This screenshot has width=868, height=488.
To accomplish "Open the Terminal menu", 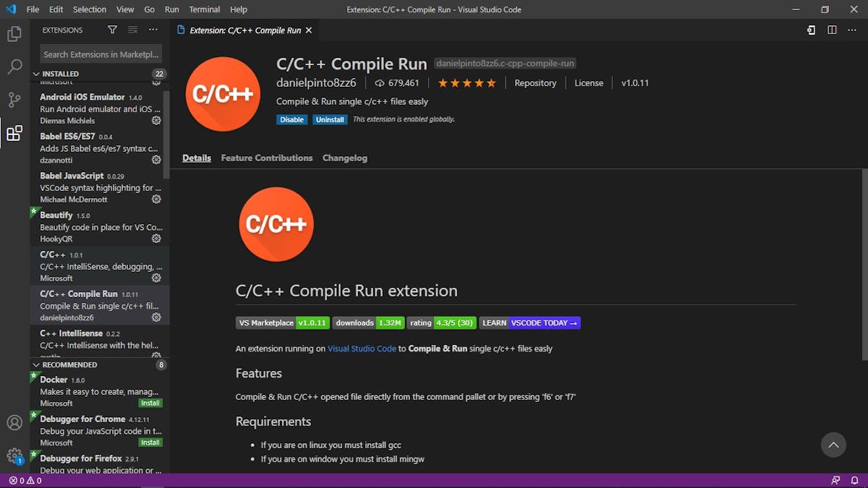I will coord(204,9).
